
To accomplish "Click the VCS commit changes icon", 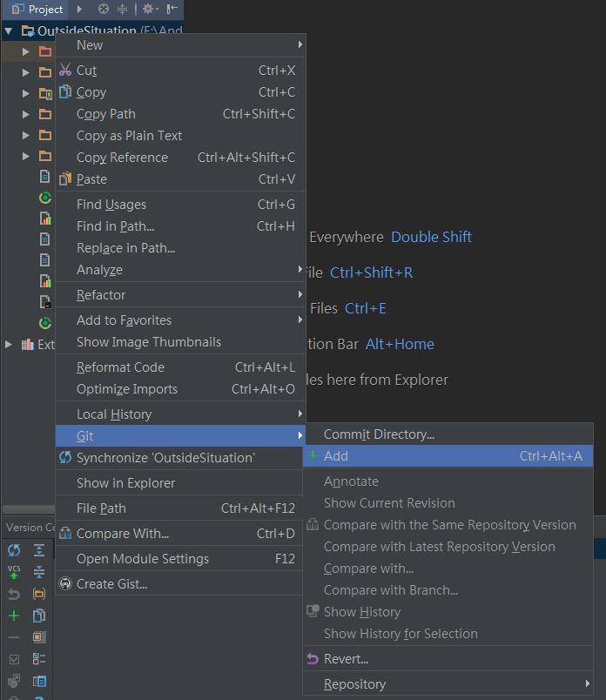I will coord(14,572).
